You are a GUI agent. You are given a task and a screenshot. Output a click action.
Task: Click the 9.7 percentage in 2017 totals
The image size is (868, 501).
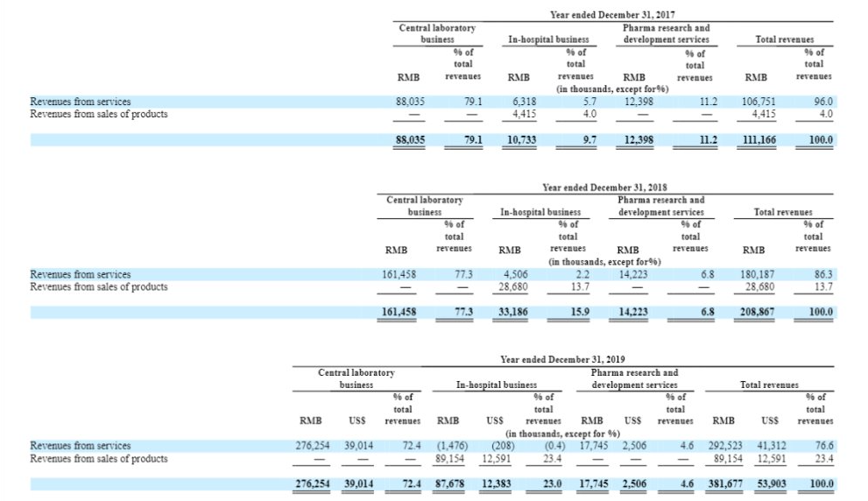[589, 140]
